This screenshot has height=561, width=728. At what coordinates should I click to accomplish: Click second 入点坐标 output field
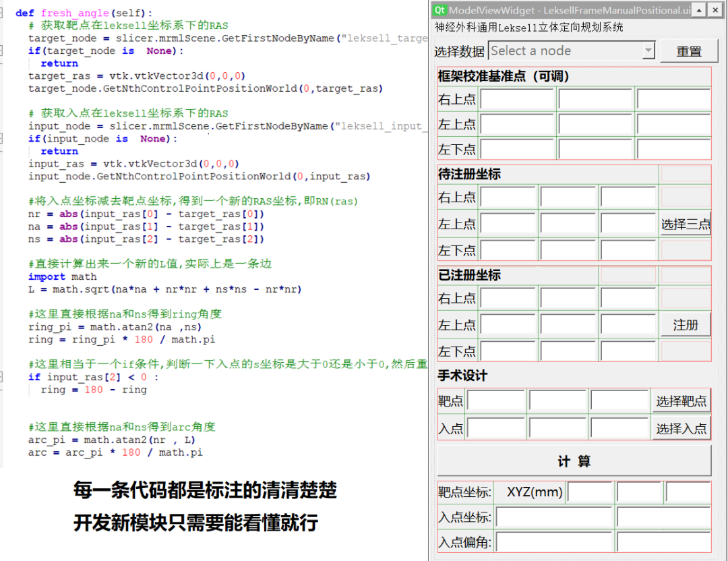coord(663,518)
